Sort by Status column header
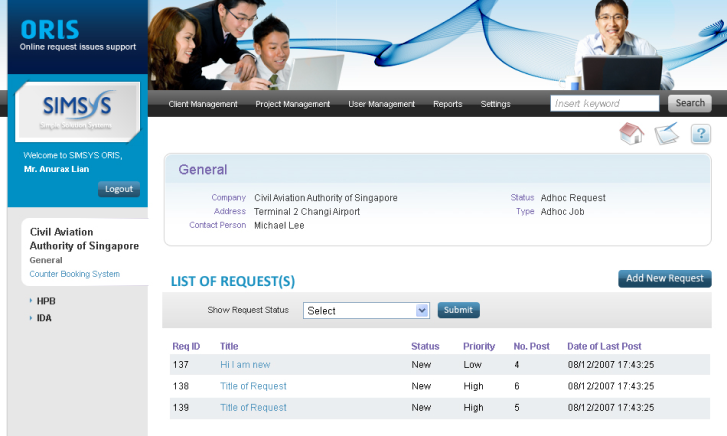 pyautogui.click(x=425, y=346)
